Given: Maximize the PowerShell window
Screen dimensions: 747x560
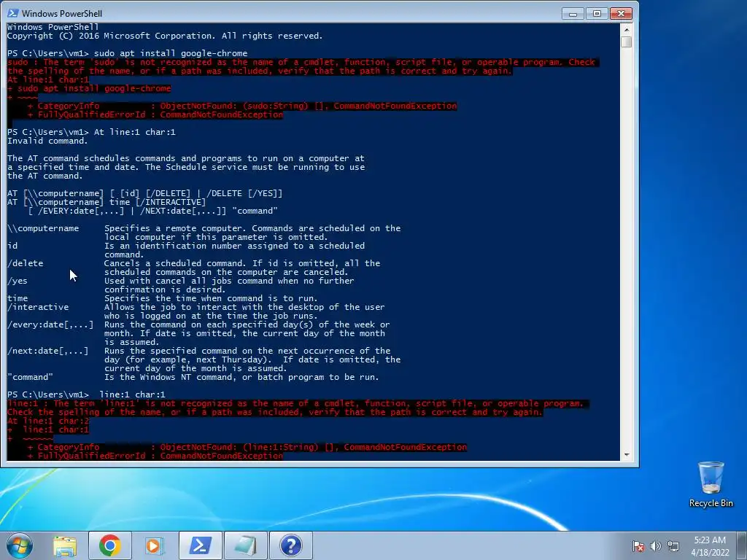Looking at the screenshot, I should [x=597, y=14].
